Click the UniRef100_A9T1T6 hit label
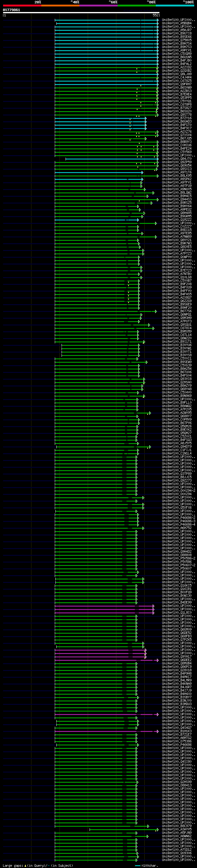 177,172
